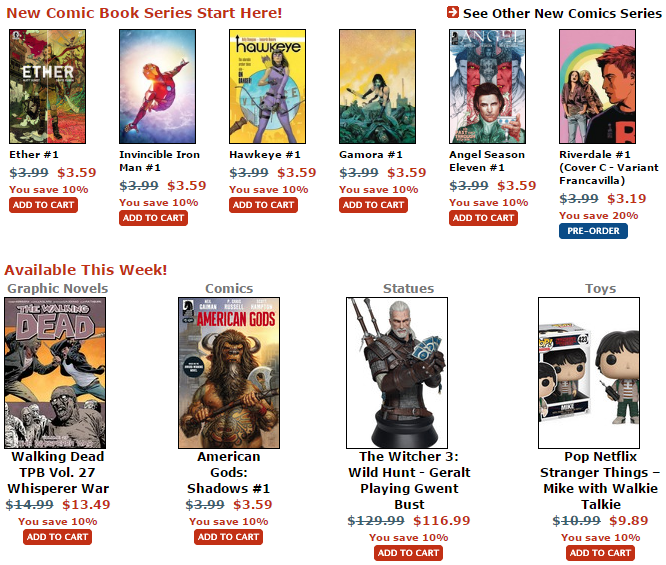Click the Angel Season Eleven #1 cover
Image resolution: width=666 pixels, height=565 pixels.
pos(488,86)
